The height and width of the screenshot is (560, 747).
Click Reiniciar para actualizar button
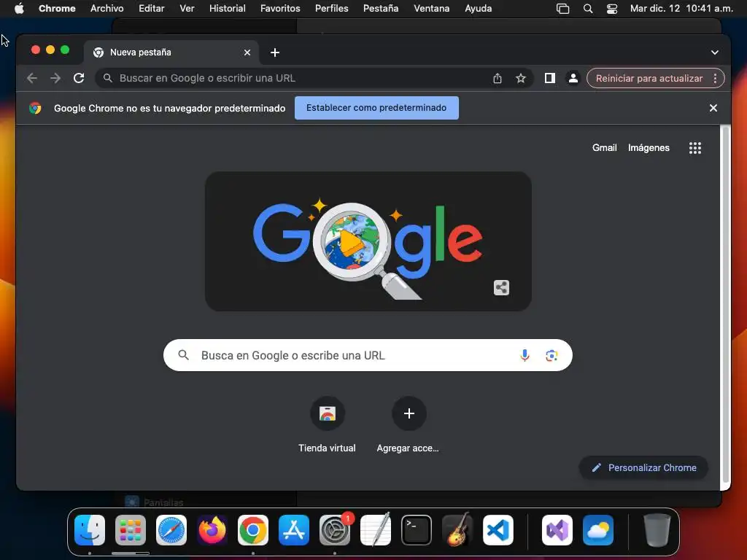(x=649, y=78)
